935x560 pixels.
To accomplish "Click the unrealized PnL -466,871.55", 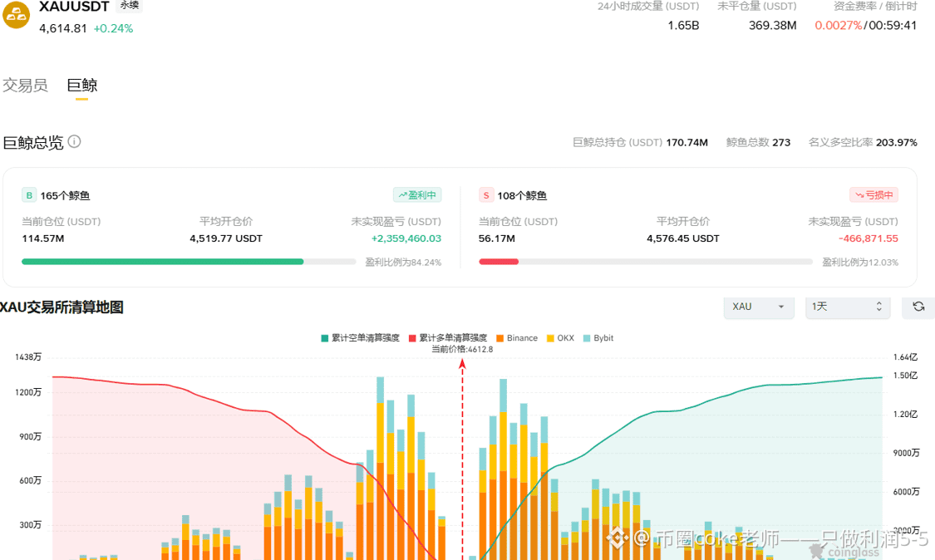I will (869, 238).
